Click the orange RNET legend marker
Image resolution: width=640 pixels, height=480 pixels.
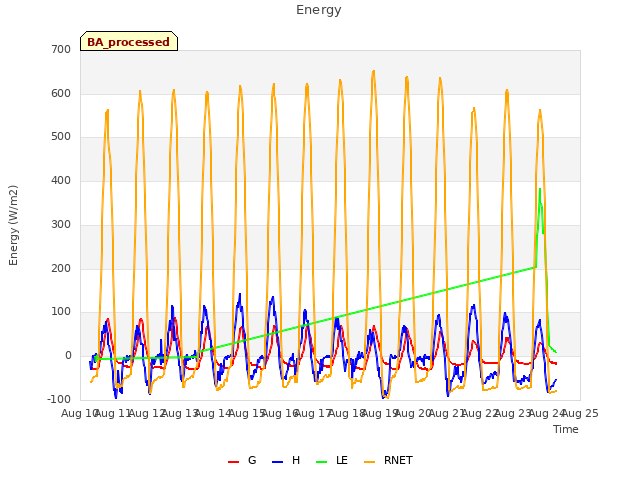(x=369, y=462)
